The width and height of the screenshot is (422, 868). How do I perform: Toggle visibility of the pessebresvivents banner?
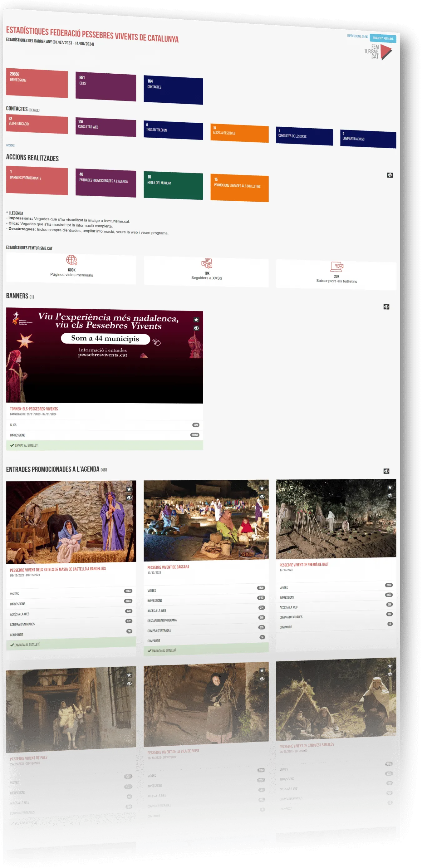click(196, 328)
